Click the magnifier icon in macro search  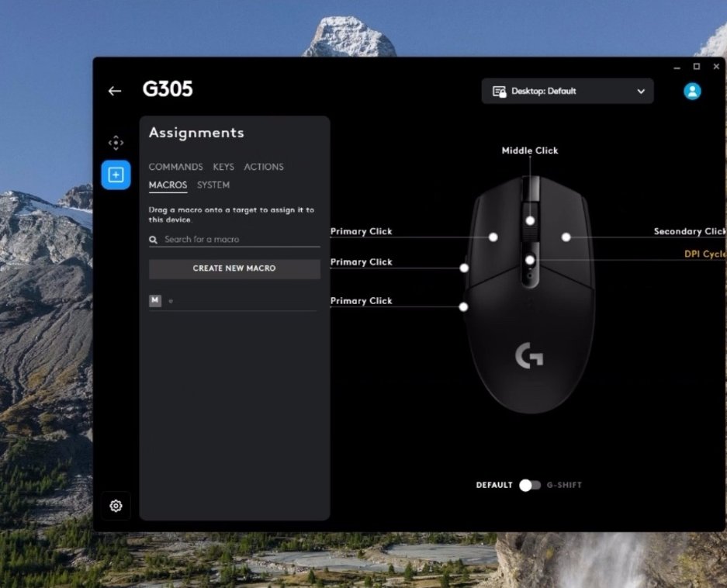(153, 240)
